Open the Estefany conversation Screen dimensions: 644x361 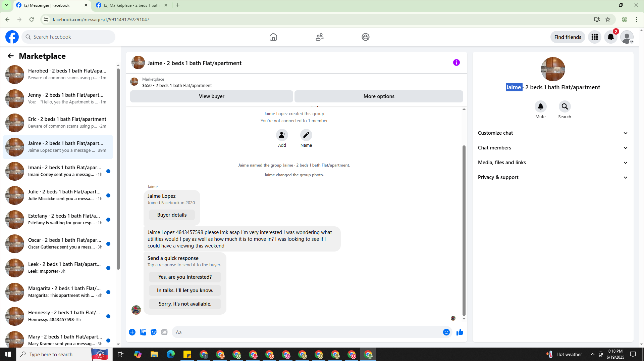58,220
